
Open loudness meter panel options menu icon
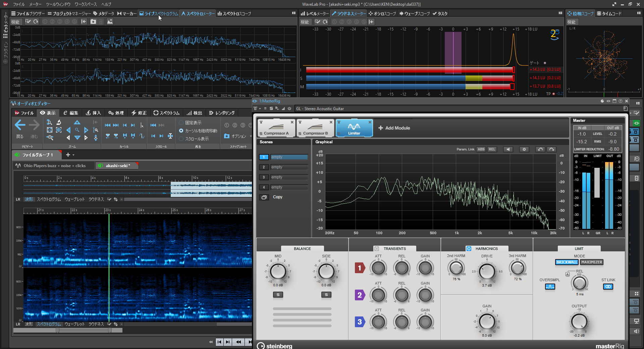[560, 13]
